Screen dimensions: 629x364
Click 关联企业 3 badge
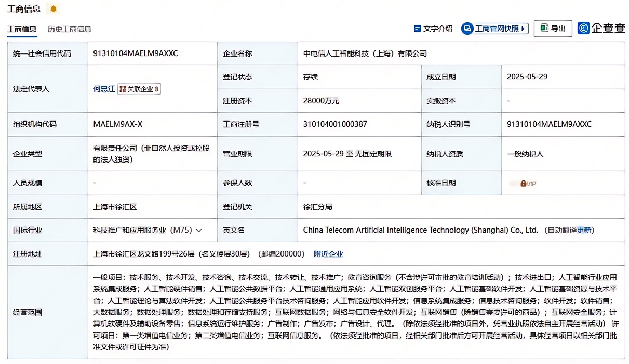[x=139, y=89]
